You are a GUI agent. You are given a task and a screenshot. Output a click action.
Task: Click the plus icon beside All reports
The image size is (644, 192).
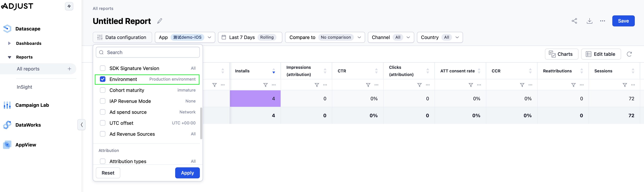pyautogui.click(x=69, y=69)
